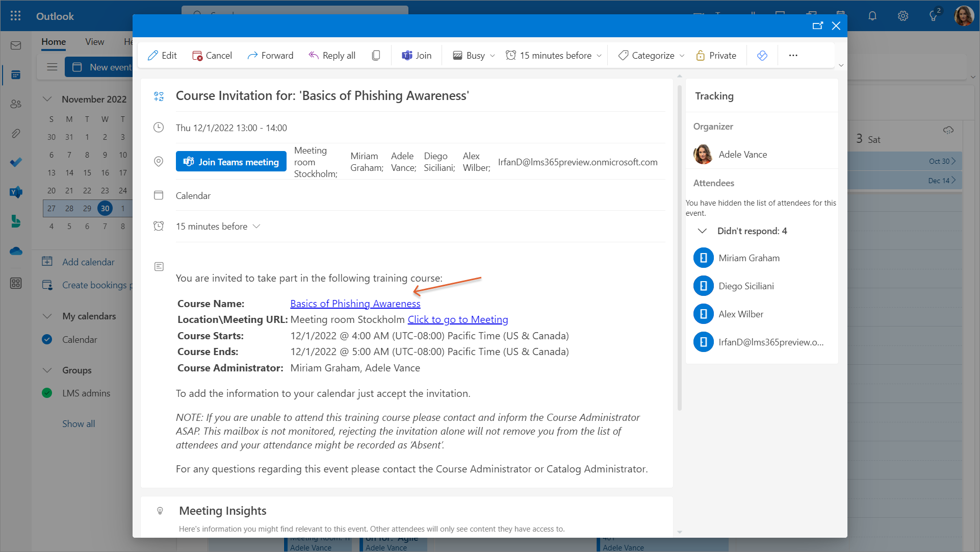Click the Teams Join icon in toolbar
Image resolution: width=980 pixels, height=552 pixels.
point(407,56)
